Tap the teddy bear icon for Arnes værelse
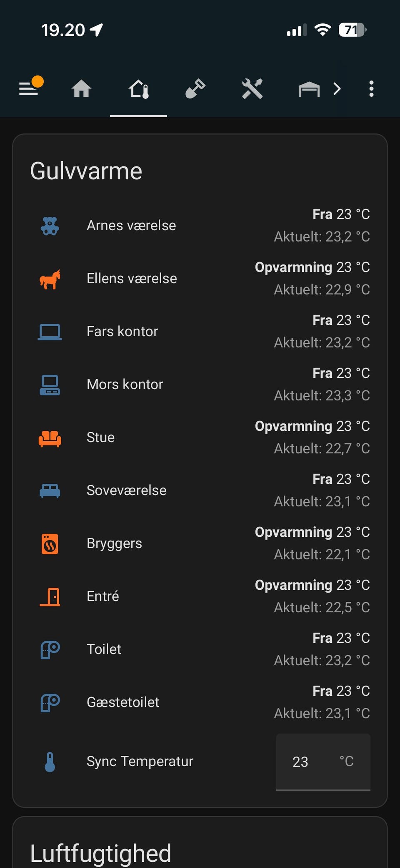400x868 pixels. click(50, 226)
